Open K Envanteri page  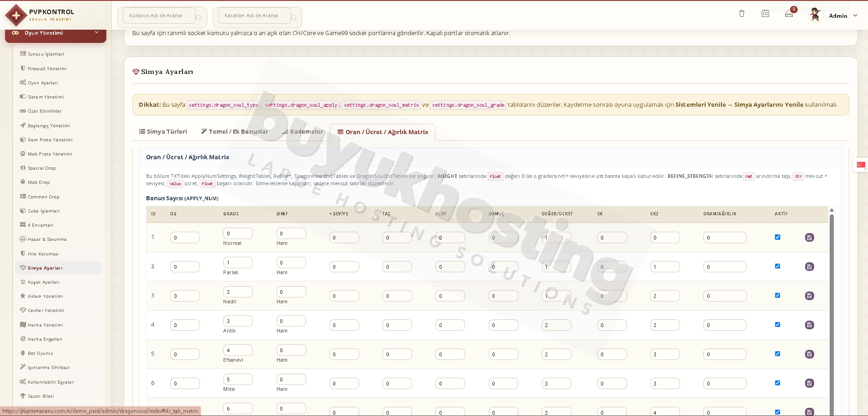(x=41, y=225)
